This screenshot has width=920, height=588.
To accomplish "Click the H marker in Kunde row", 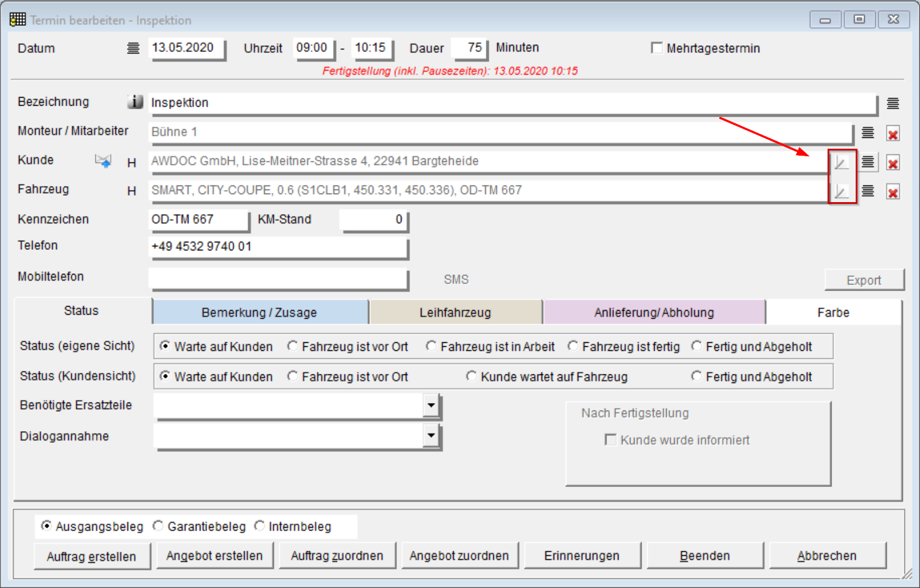I will [x=132, y=163].
